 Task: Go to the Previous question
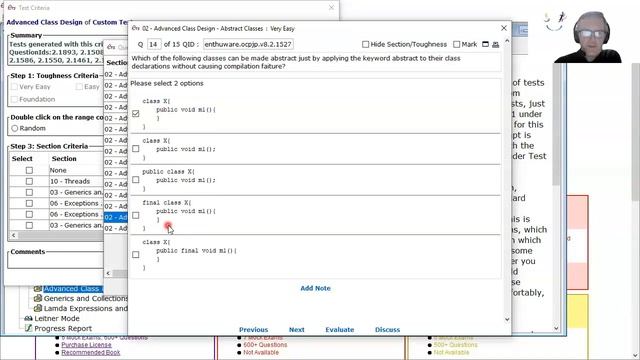tap(253, 329)
